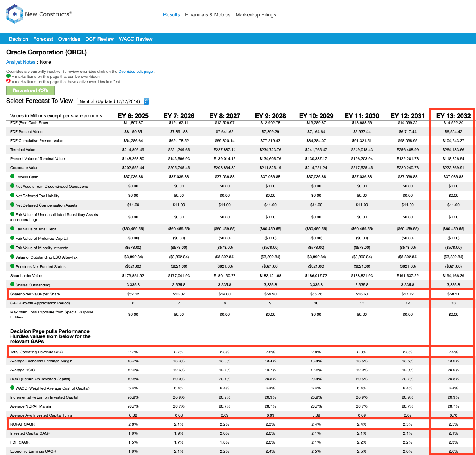Screen dimensions: 476x455
Task: Click Corporate Value amount $222,869.91
Action: (x=453, y=167)
